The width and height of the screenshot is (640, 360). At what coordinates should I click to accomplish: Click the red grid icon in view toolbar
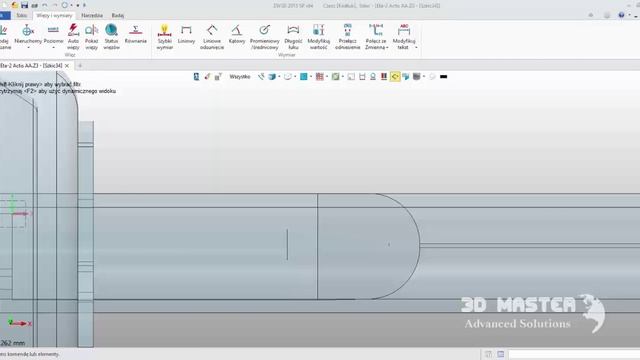[320, 77]
